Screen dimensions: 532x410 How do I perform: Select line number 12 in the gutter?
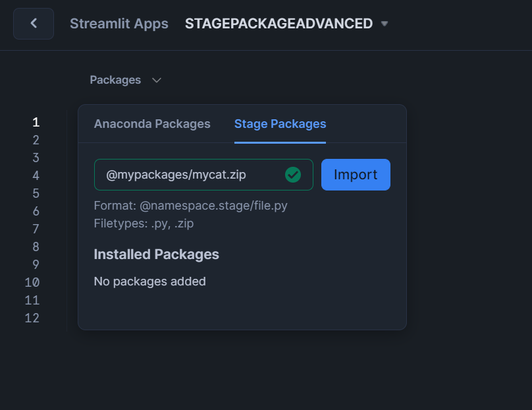(32, 318)
